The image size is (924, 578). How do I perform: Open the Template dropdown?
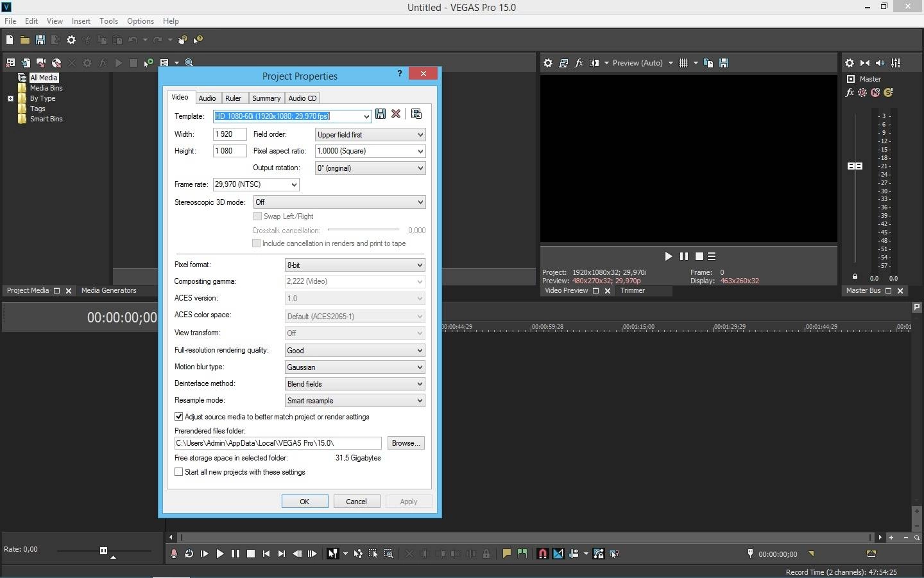pyautogui.click(x=366, y=116)
